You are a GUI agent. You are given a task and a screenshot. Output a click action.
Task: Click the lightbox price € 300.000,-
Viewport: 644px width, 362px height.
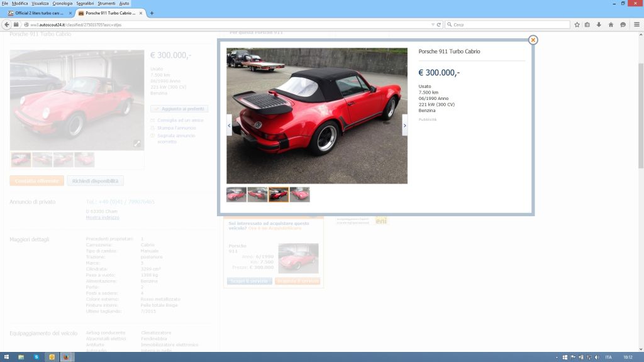coord(439,73)
